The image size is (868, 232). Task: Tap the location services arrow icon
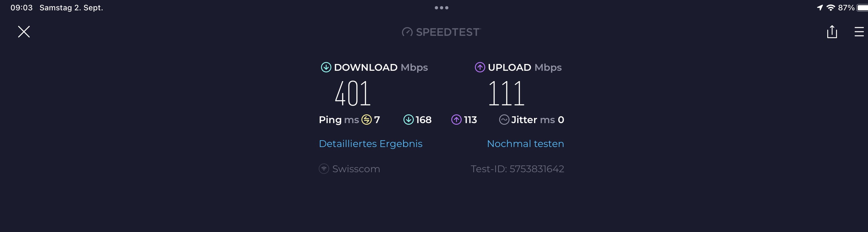pyautogui.click(x=820, y=8)
